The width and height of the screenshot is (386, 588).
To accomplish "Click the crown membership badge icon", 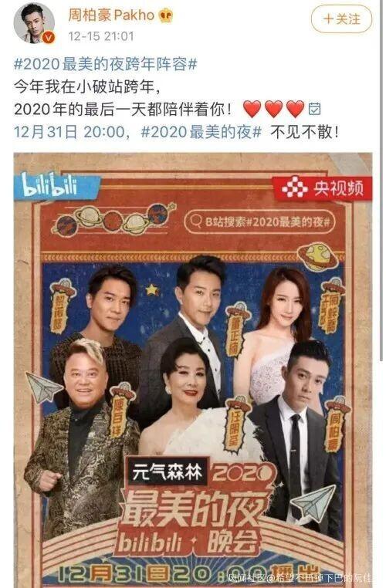I will 165,15.
